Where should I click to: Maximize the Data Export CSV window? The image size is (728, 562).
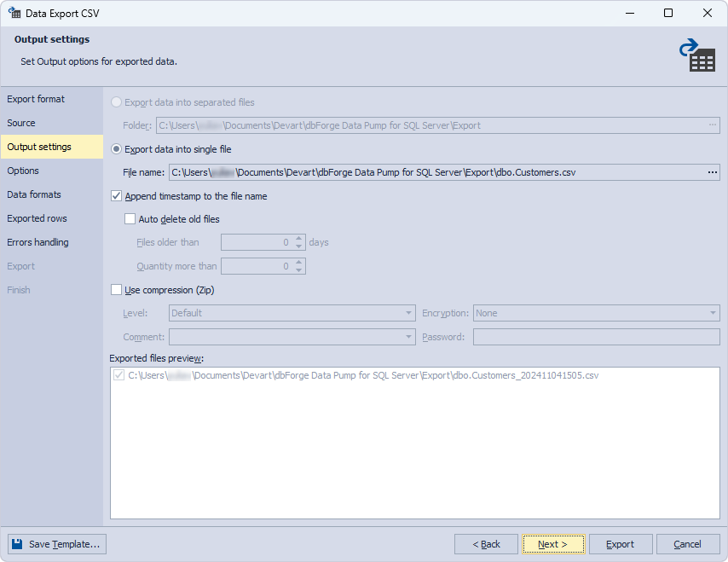668,13
